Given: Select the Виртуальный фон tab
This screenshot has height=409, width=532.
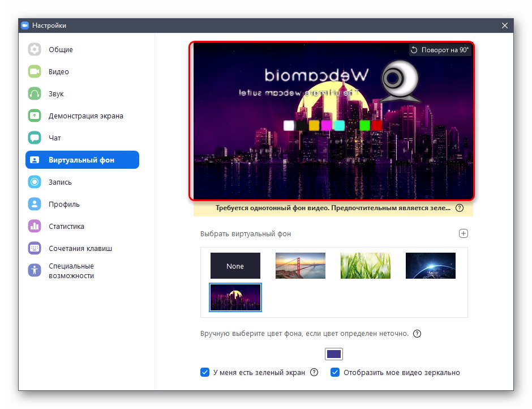Looking at the screenshot, I should pos(82,160).
